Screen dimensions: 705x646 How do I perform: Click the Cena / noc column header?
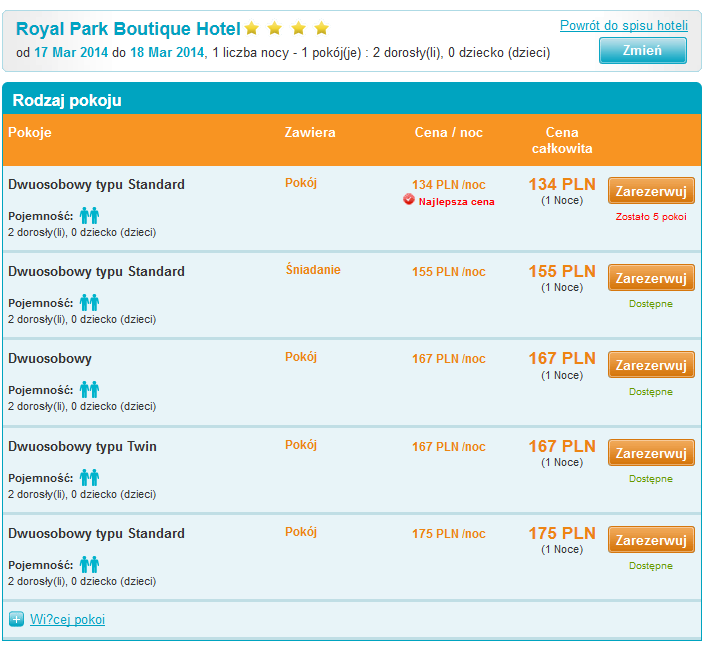coord(449,132)
